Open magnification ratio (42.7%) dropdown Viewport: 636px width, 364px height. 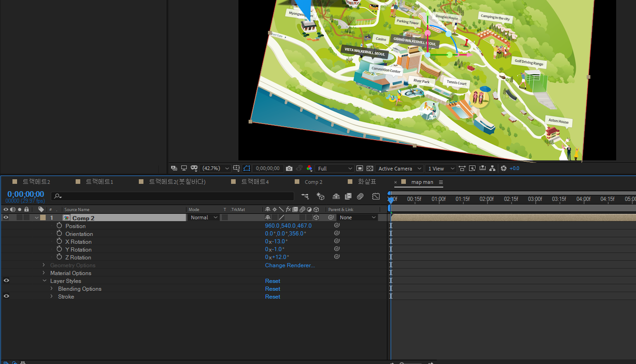[x=215, y=168]
